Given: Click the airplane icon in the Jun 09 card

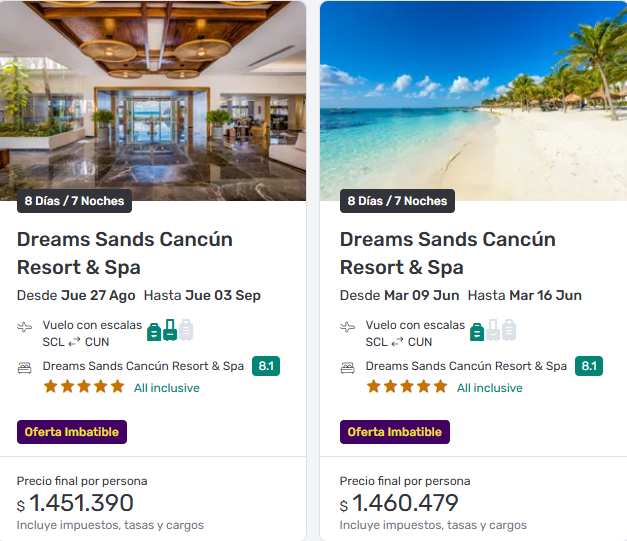Looking at the screenshot, I should (x=348, y=327).
